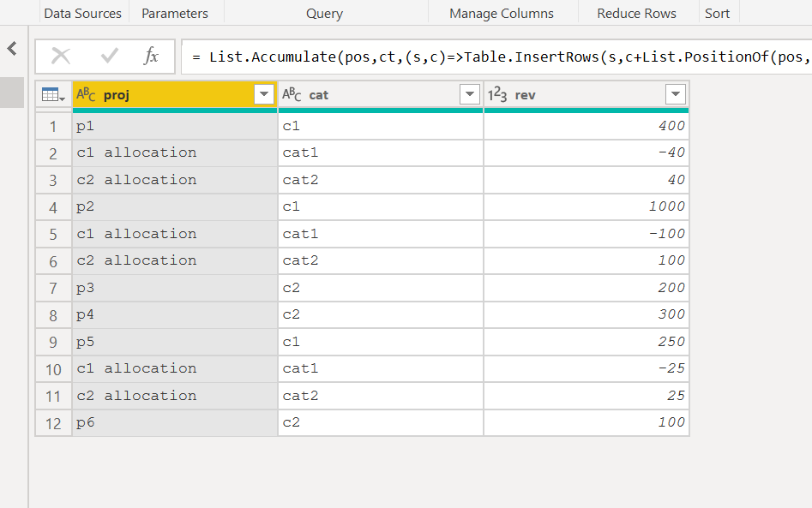The width and height of the screenshot is (812, 508).
Task: Cancel the formula edit with X icon
Action: coord(61,56)
